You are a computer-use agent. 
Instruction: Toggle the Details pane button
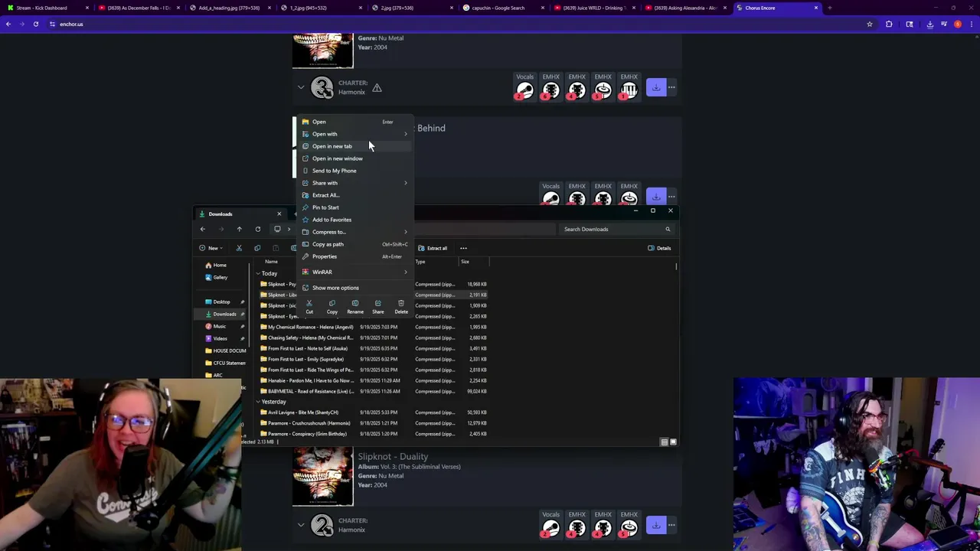659,248
